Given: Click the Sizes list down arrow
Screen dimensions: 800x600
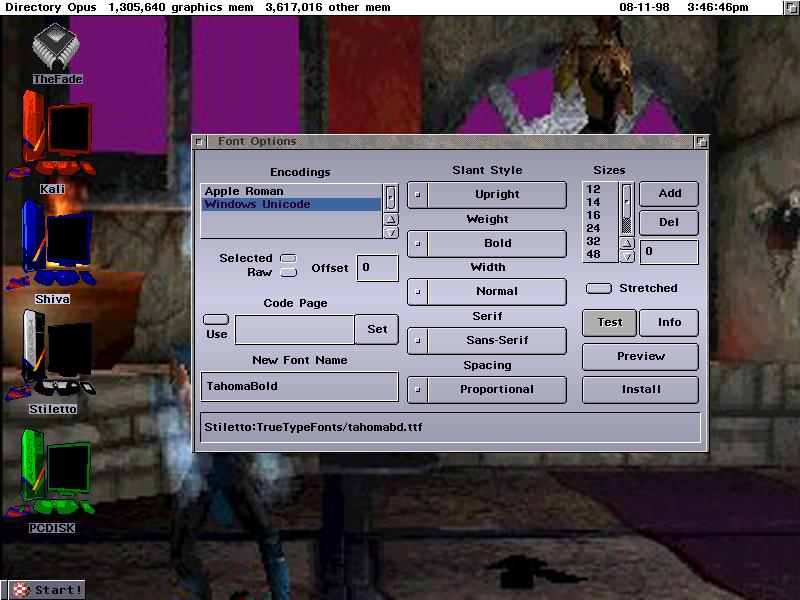Looking at the screenshot, I should (627, 256).
